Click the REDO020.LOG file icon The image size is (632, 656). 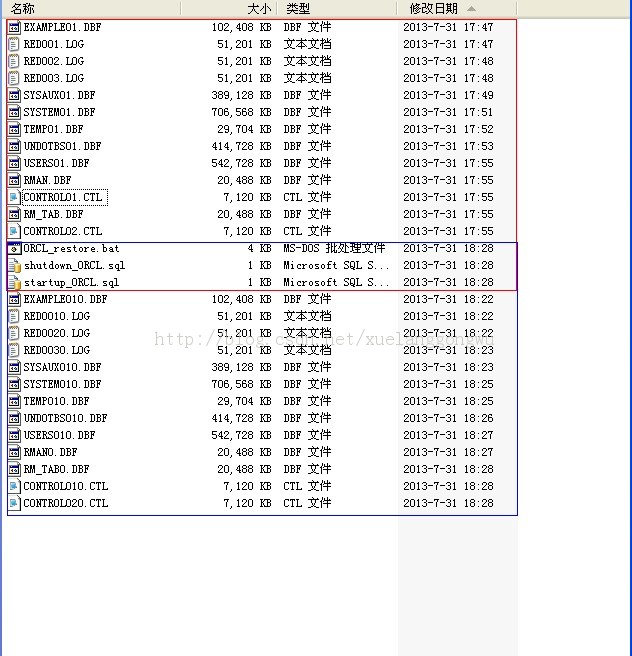[14, 333]
